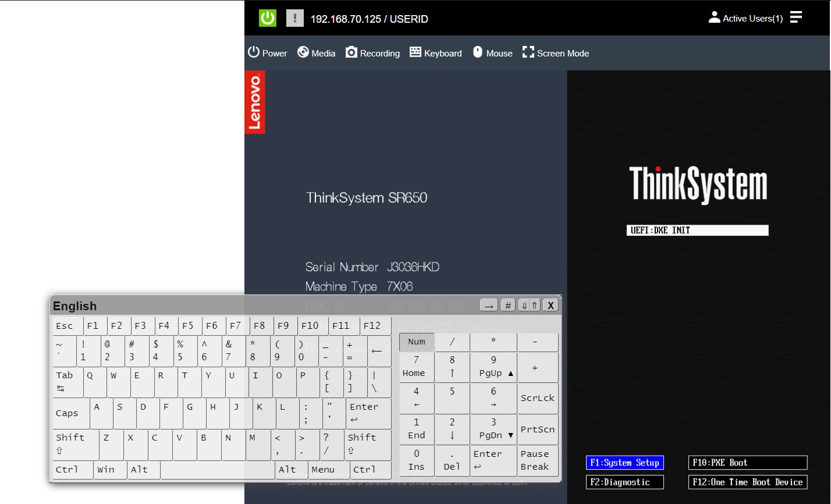This screenshot has width=831, height=504.
Task: Click the tilde backtick key
Action: tap(64, 352)
